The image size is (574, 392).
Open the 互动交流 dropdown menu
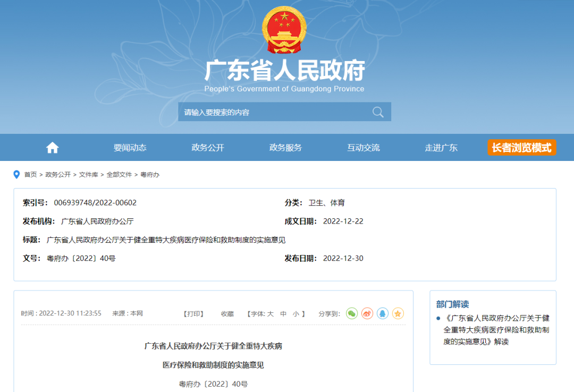[x=364, y=147]
